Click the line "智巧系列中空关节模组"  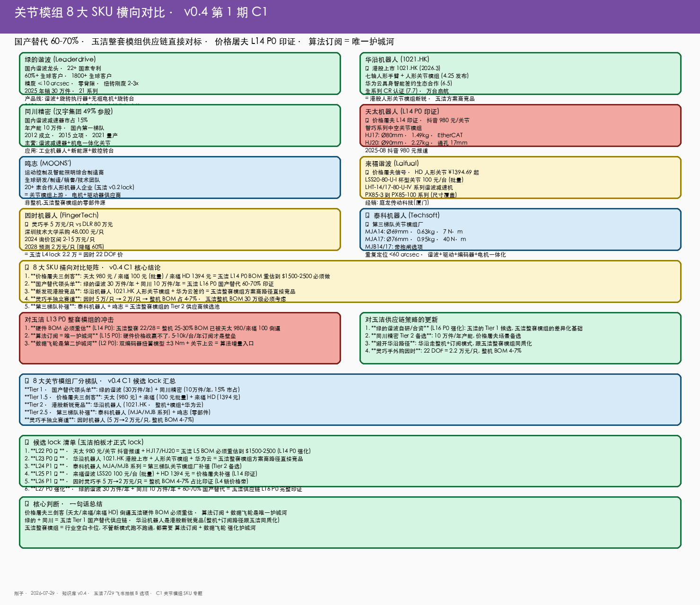coord(394,128)
